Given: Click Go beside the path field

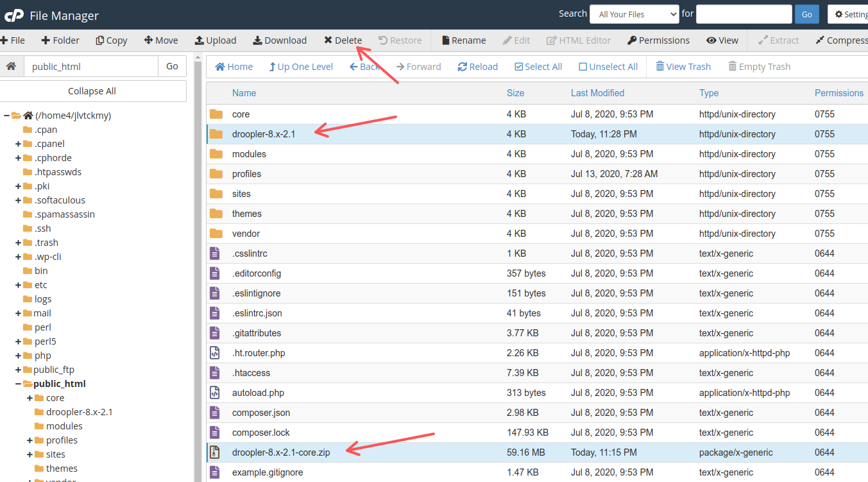Looking at the screenshot, I should tap(172, 66).
